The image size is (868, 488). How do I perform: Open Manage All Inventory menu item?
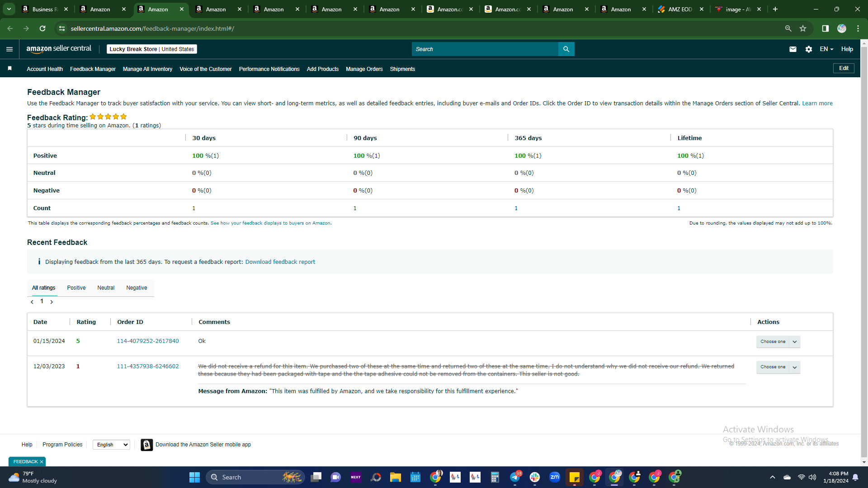coord(147,69)
